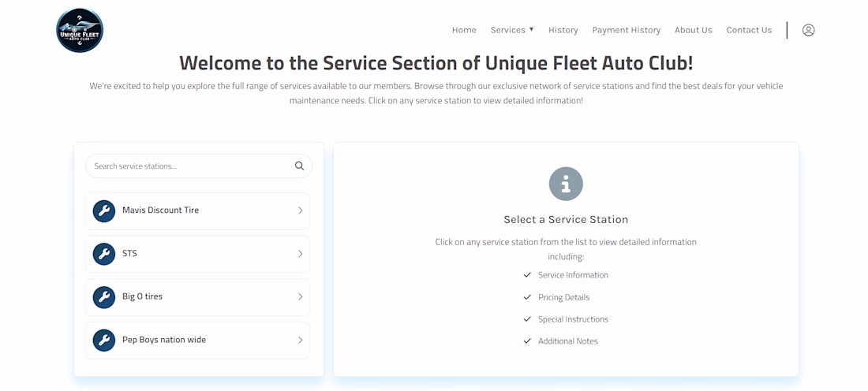Go to the Home menu item
The width and height of the screenshot is (868, 391).
click(x=464, y=30)
